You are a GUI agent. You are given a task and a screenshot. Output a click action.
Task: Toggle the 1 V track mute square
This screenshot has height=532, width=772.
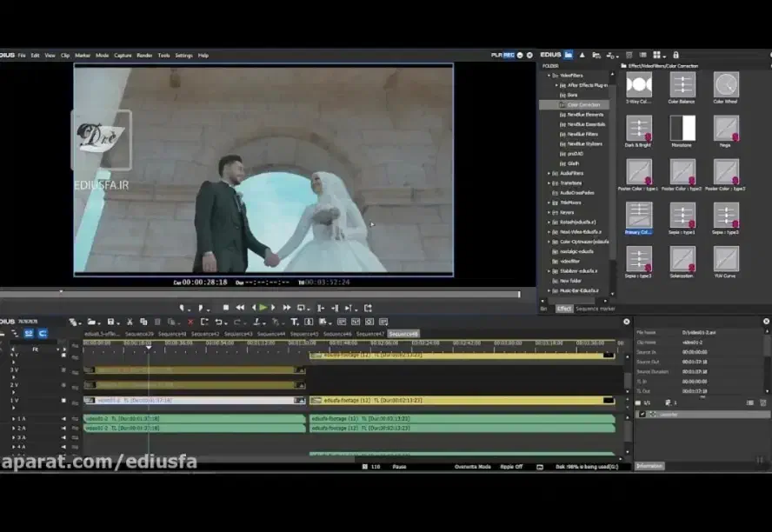[63, 401]
